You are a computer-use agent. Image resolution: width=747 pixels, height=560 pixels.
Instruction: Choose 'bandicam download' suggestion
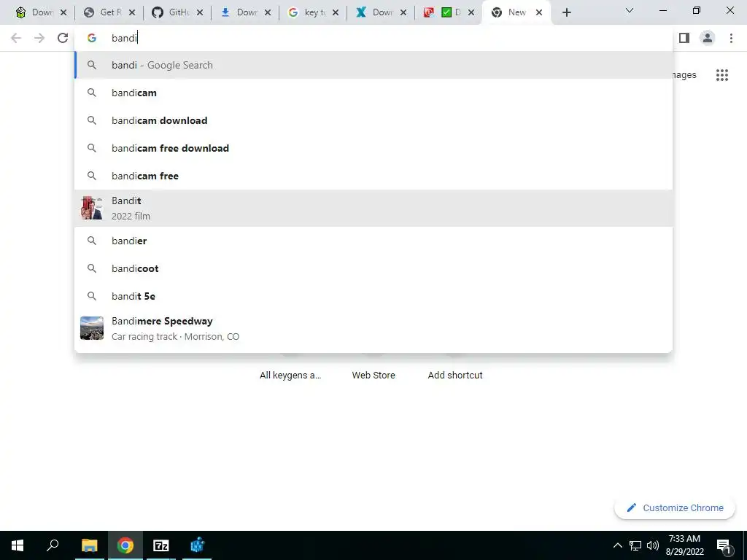pos(373,120)
